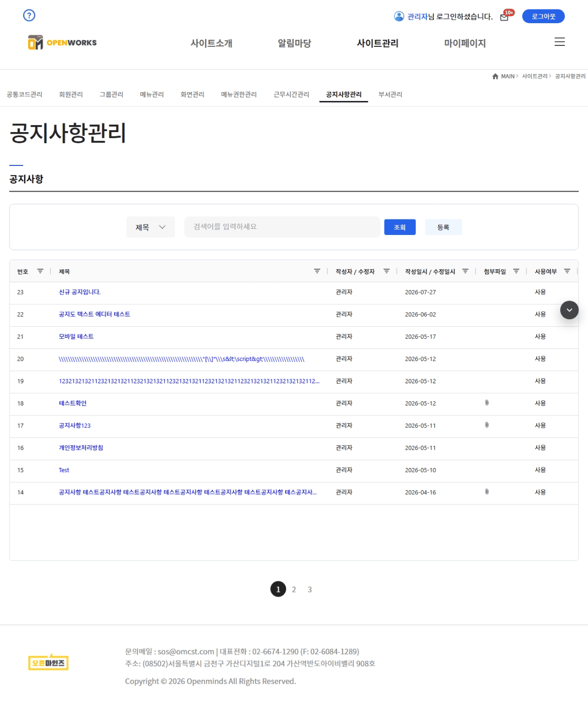Open the help question mark icon

(29, 15)
